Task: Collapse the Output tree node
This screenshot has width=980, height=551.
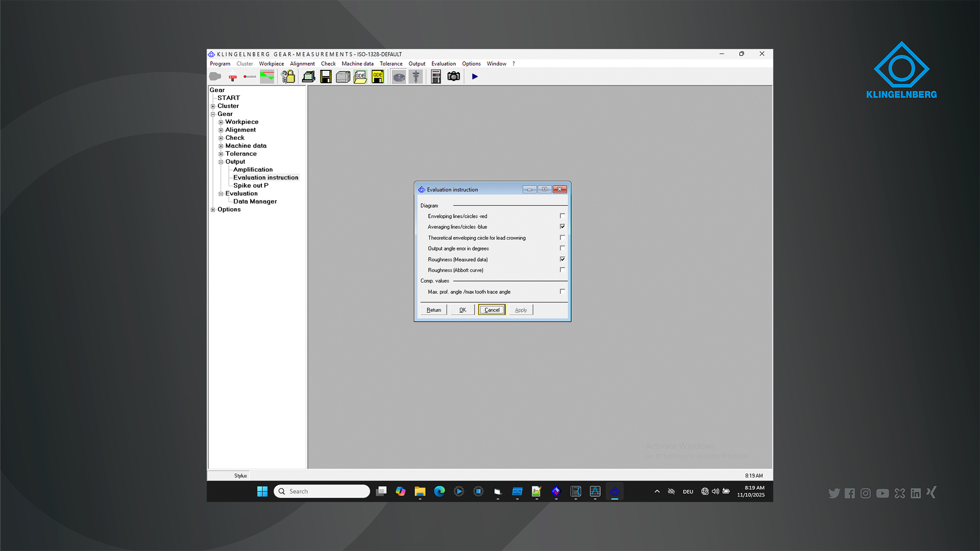Action: pyautogui.click(x=221, y=162)
